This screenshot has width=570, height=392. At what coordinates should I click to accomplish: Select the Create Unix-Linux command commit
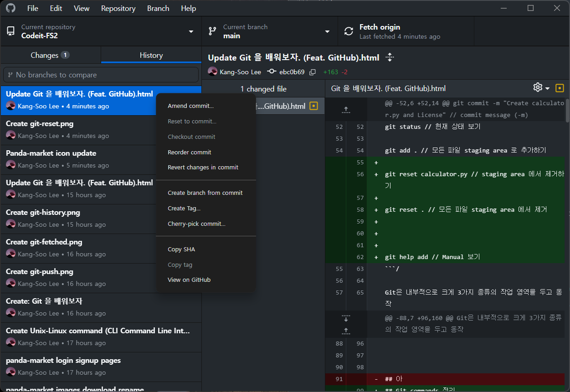pyautogui.click(x=101, y=337)
